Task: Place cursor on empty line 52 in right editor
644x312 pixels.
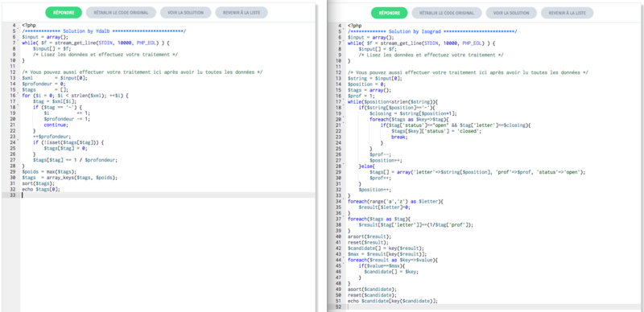Action: click(494, 307)
